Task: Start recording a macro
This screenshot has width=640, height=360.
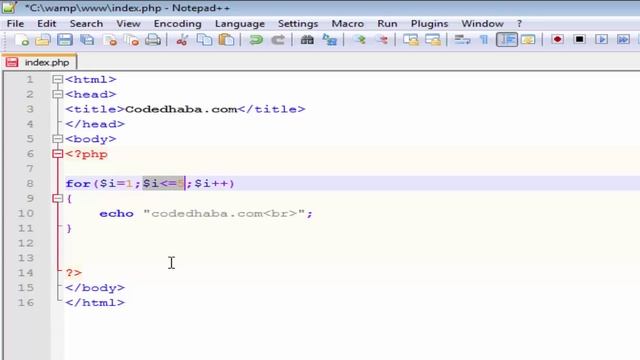Action: coord(558,40)
